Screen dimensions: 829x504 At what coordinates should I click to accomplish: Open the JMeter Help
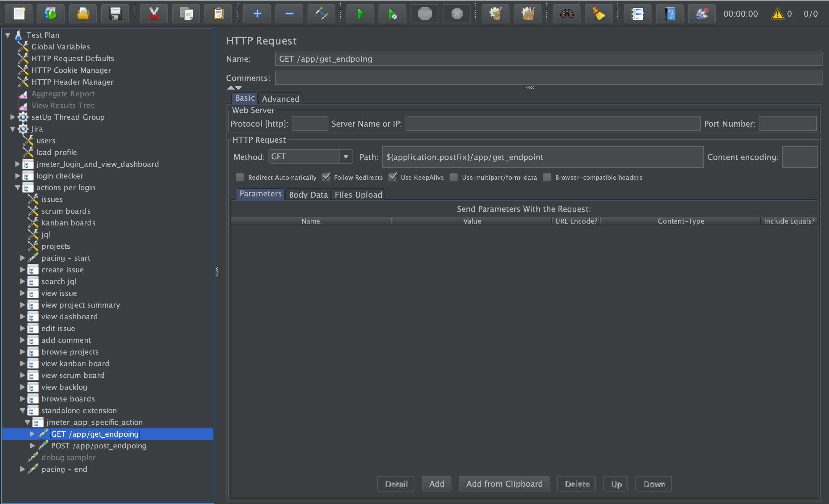669,14
